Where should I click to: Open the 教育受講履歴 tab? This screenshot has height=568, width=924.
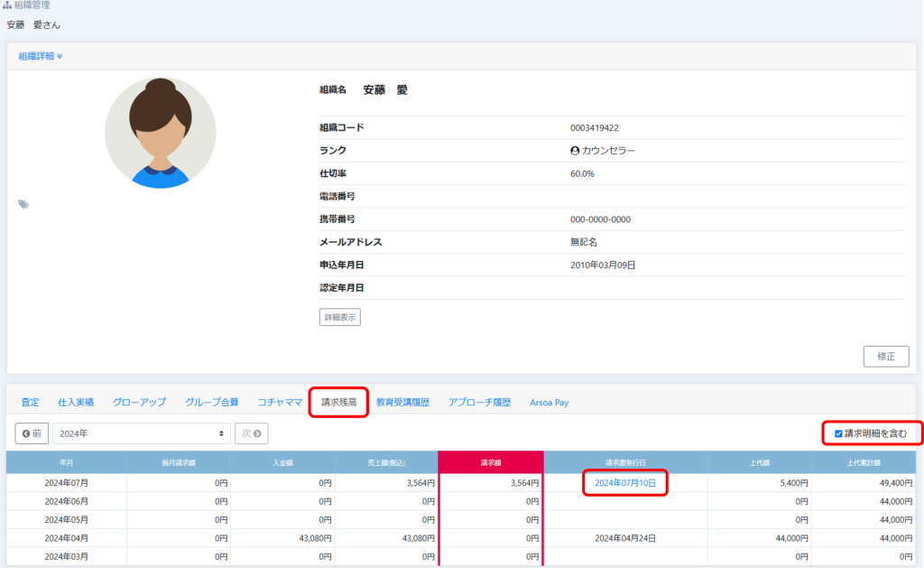click(402, 402)
